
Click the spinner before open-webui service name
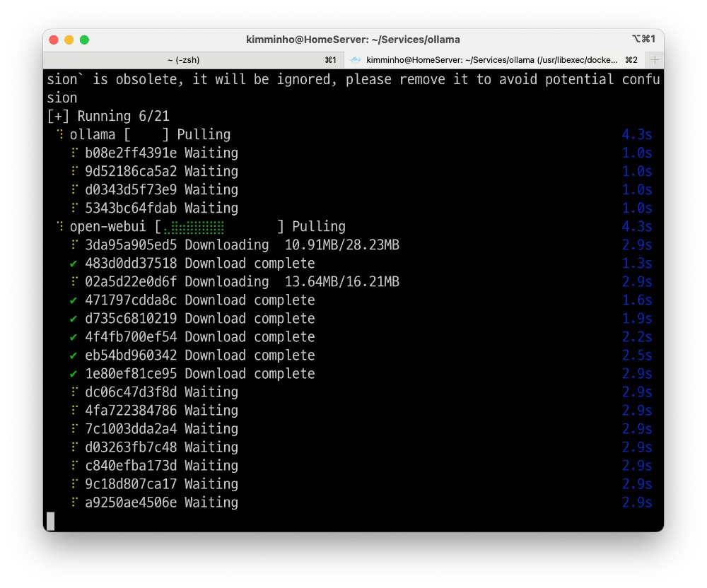(x=59, y=226)
